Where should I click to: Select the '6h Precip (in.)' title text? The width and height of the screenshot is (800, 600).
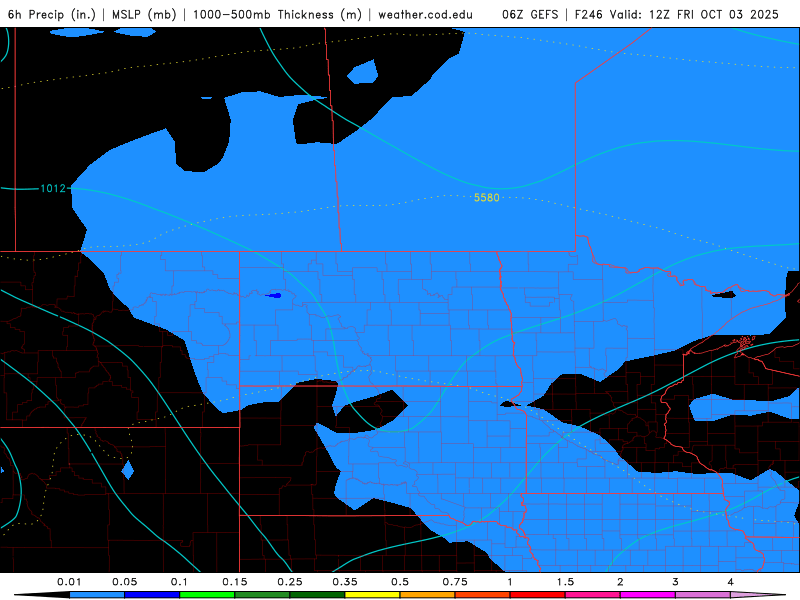(x=52, y=14)
